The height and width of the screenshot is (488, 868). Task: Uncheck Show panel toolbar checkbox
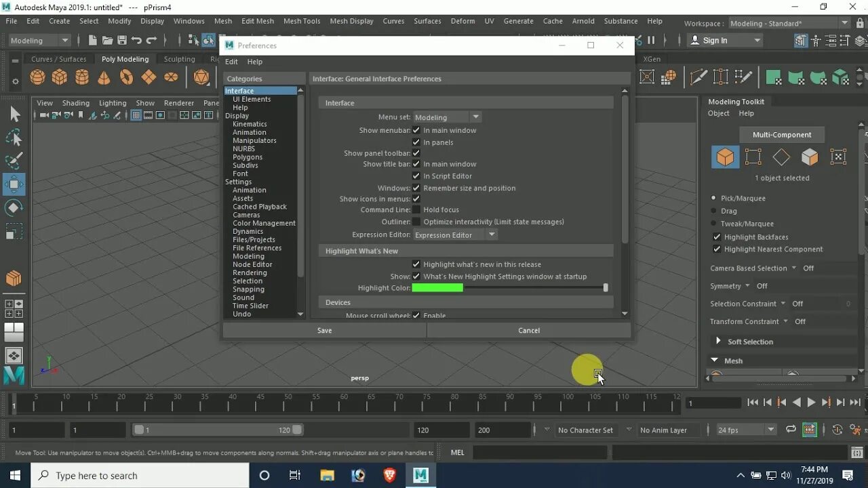click(416, 153)
